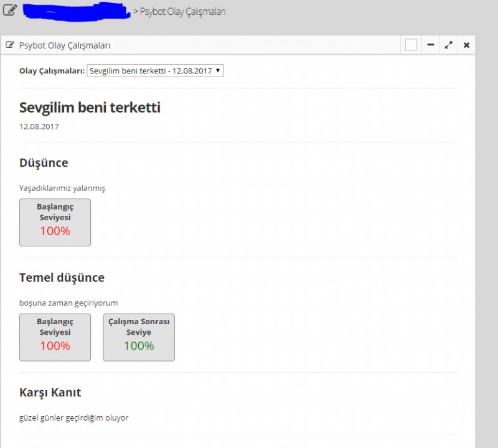498x448 pixels.
Task: Click the empty square button in panel header
Action: (x=411, y=45)
